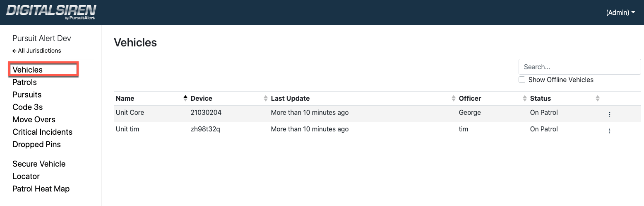644x206 pixels.
Task: Sort table by the Device column arrows
Action: [265, 98]
